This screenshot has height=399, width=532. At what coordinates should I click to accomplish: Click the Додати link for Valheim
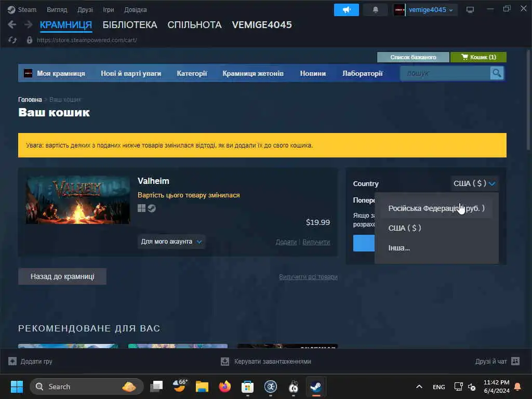coord(286,242)
